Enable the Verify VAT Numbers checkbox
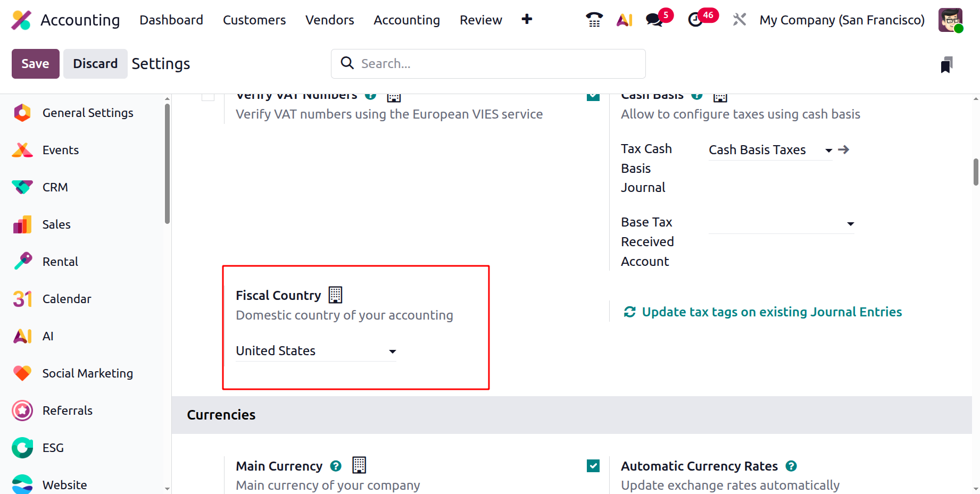Viewport: 980px width, 494px height. click(208, 96)
